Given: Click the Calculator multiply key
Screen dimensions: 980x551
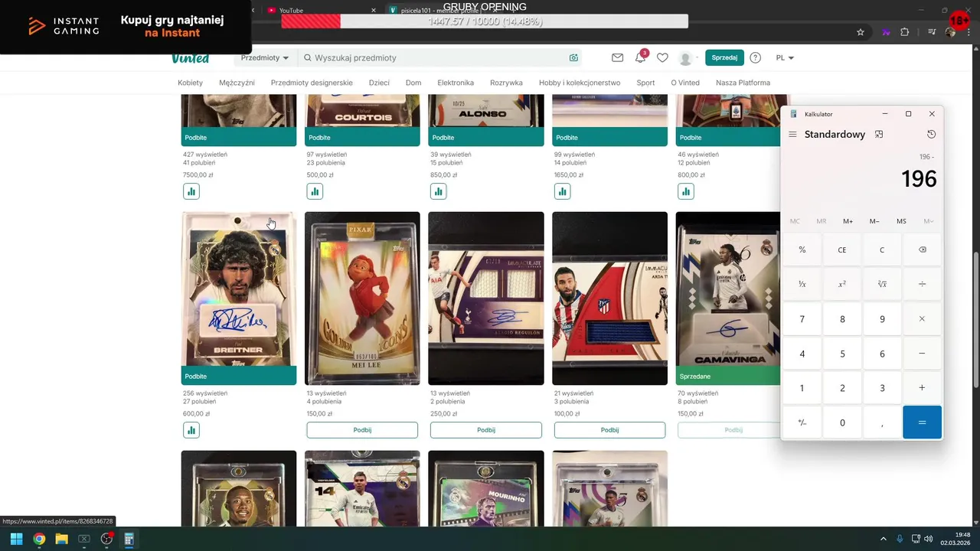Looking at the screenshot, I should tap(922, 319).
